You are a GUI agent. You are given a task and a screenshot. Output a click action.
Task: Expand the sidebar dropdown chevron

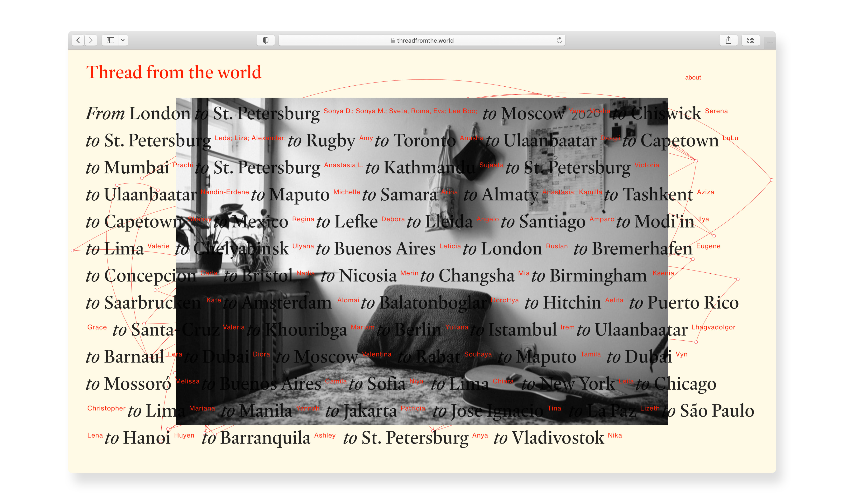click(x=123, y=40)
